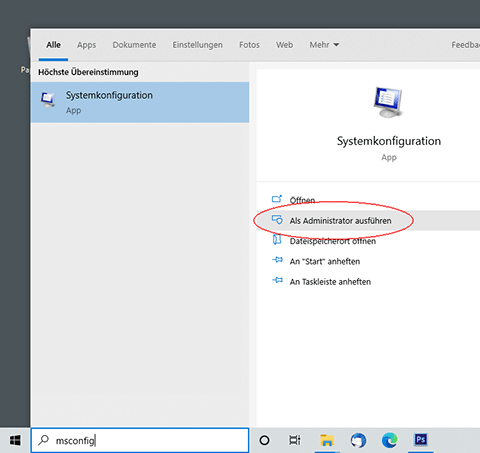Viewport: 480px width, 453px height.
Task: Open the Einstellungen filter tab
Action: coord(197,45)
